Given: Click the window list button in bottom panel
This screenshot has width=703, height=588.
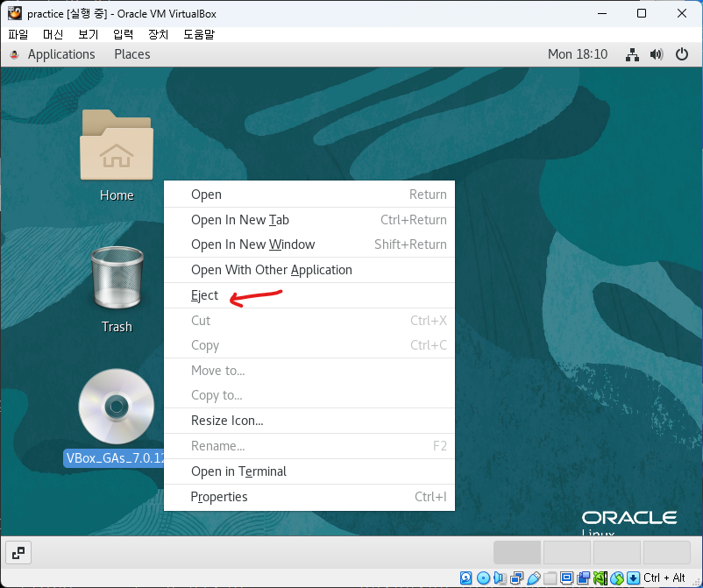Looking at the screenshot, I should tap(18, 553).
